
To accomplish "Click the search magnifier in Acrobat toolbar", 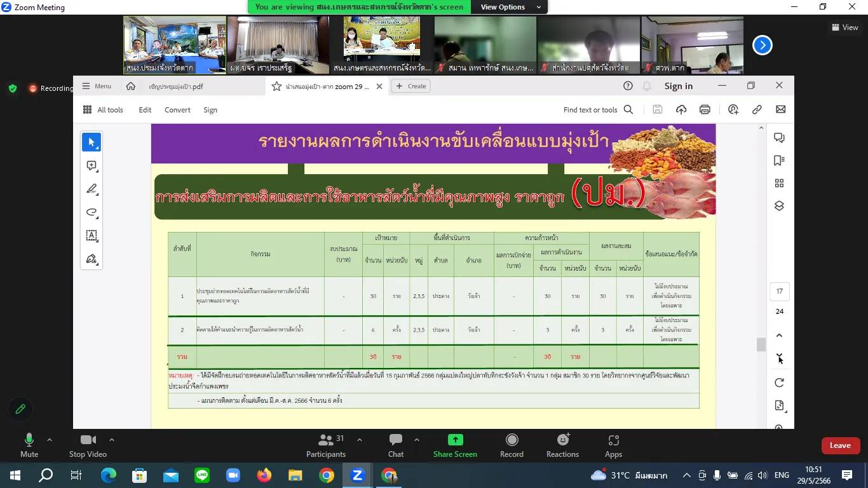I will tap(628, 110).
